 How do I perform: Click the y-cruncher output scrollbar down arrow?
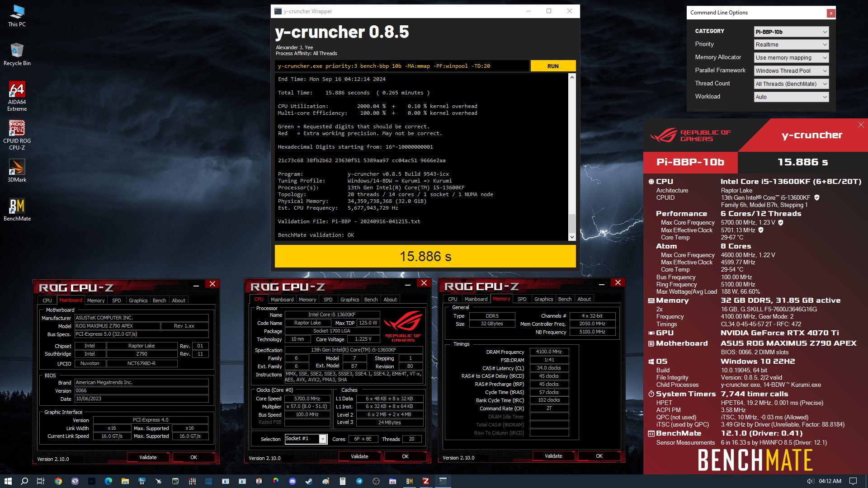572,237
